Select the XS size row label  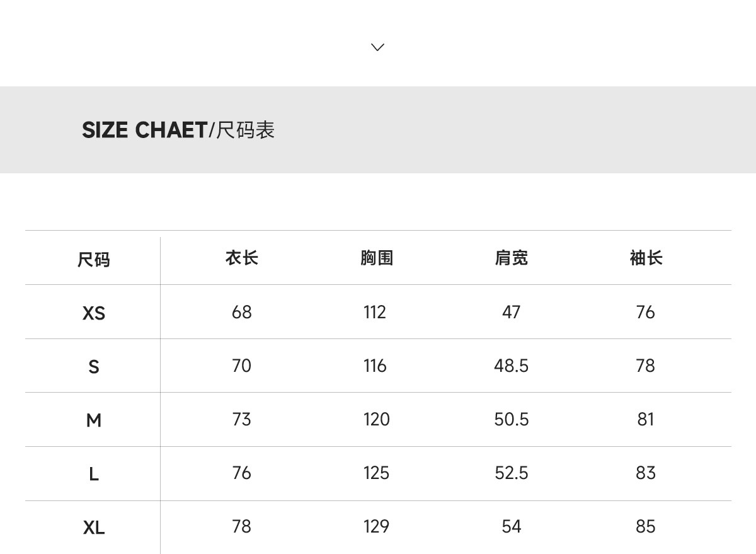(x=94, y=313)
